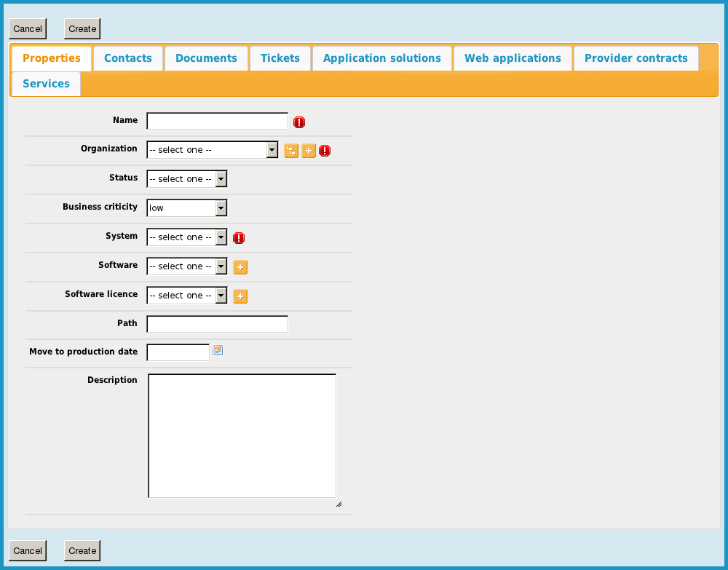Click the red warning icon beside System
The width and height of the screenshot is (728, 570).
point(239,238)
